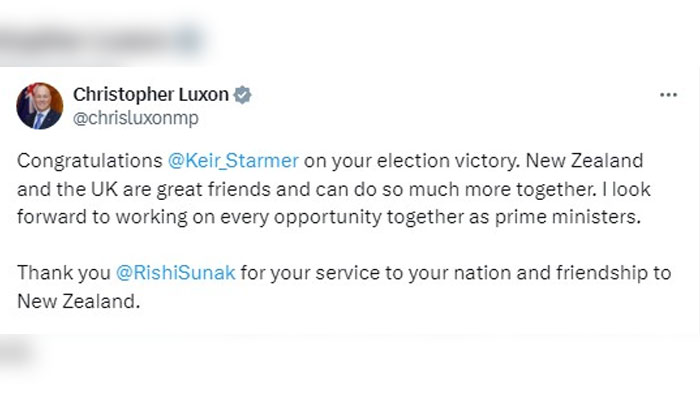Click the Christopher Luxon display name
Screen dimensions: 700x400
[150, 96]
